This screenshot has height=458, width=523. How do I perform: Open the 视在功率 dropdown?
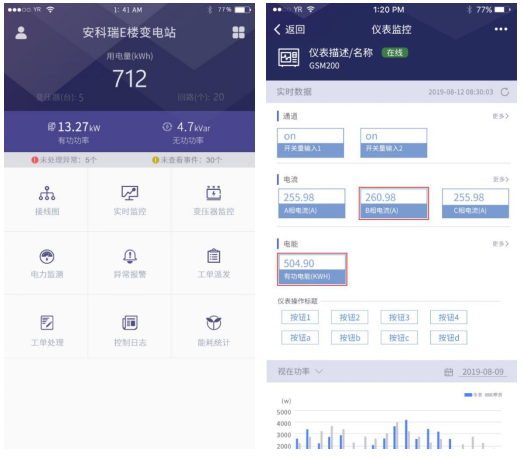[x=300, y=371]
